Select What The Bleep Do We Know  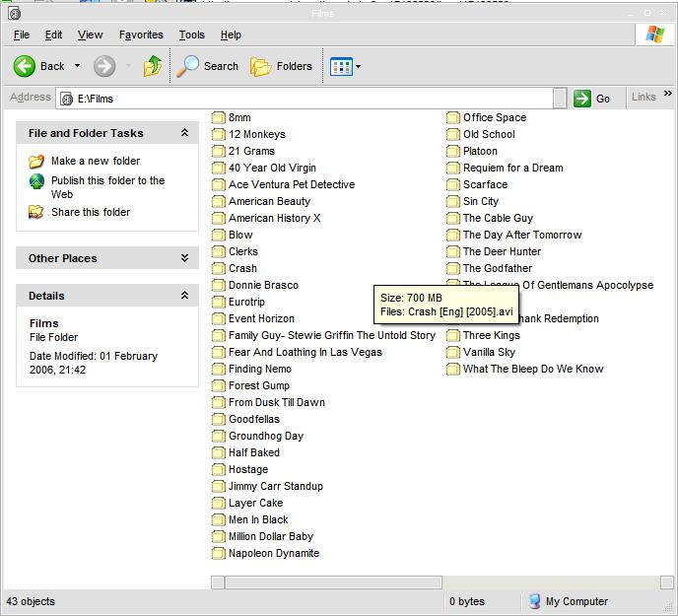pyautogui.click(x=533, y=369)
